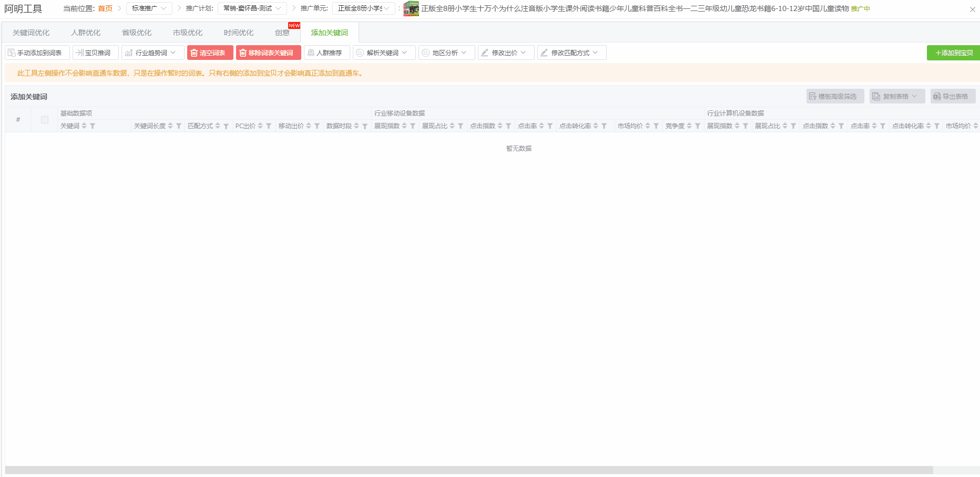The height and width of the screenshot is (477, 980).
Task: Filter 点击率 under 行业移动设备数据
Action: tap(550, 126)
